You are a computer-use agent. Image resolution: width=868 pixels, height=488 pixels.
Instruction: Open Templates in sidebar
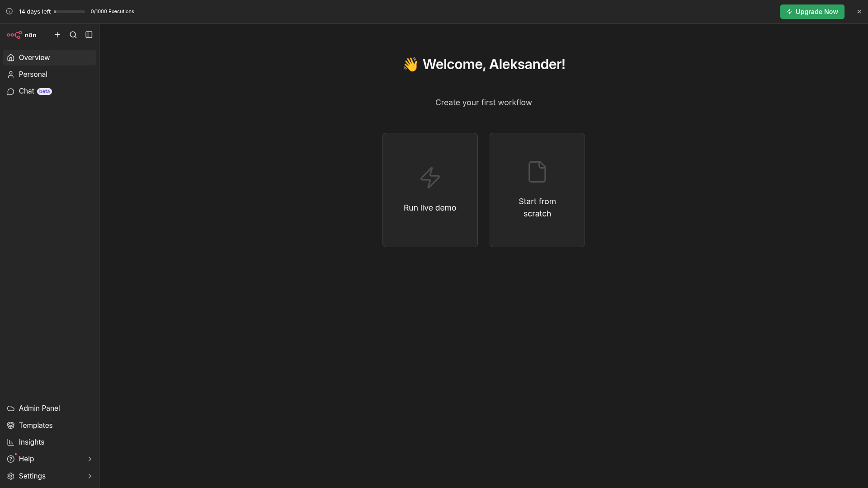(36, 426)
